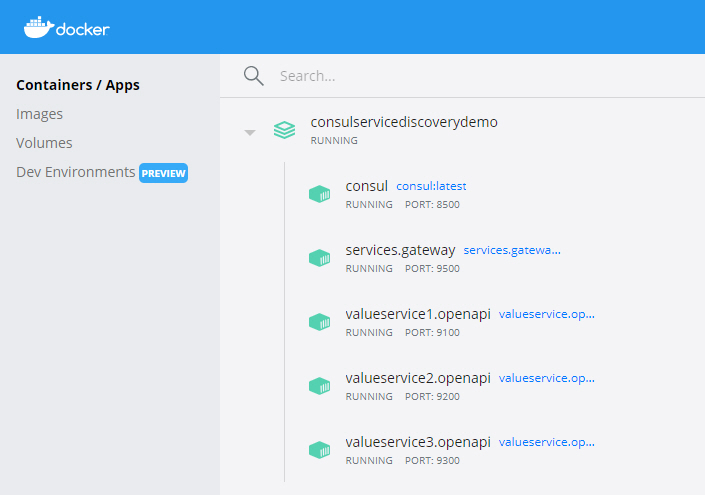Screen dimensions: 705x495
Task: Click RUNNING status on the consul row
Action: [x=369, y=205]
